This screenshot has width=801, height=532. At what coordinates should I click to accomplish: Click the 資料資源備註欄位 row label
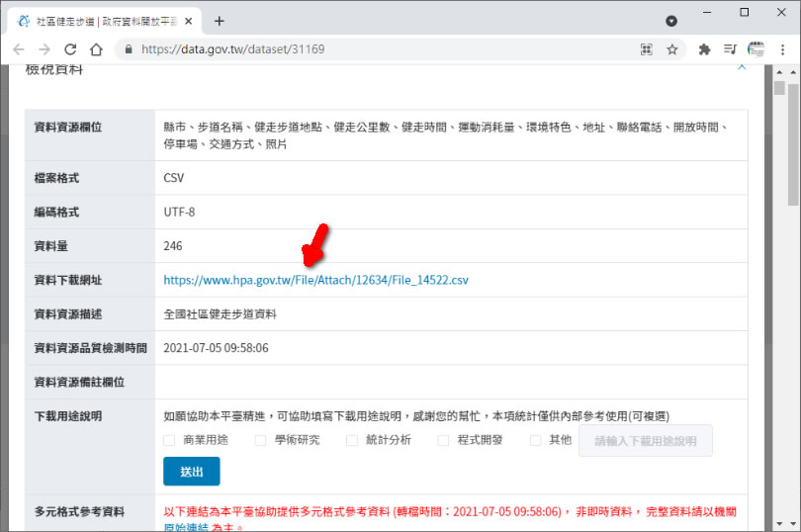[79, 383]
